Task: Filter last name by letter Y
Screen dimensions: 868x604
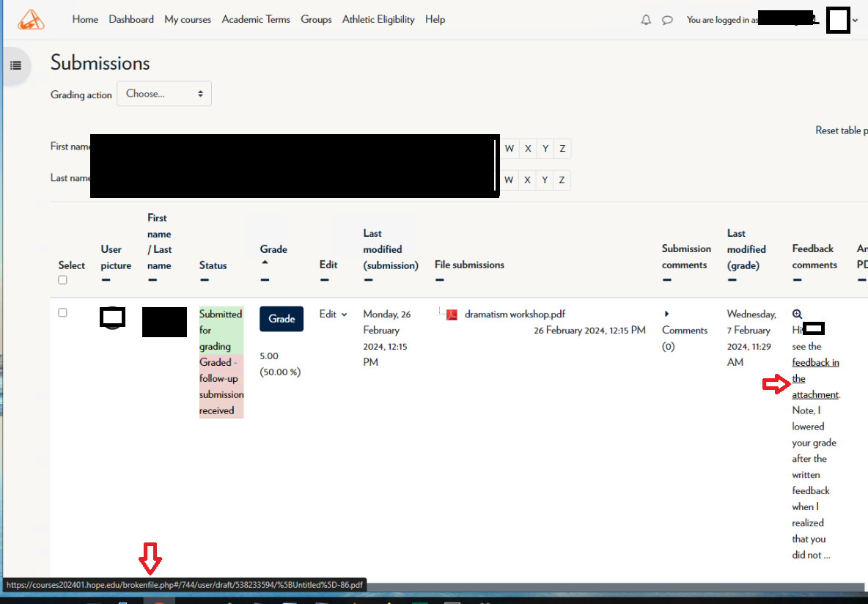Action: pos(545,180)
